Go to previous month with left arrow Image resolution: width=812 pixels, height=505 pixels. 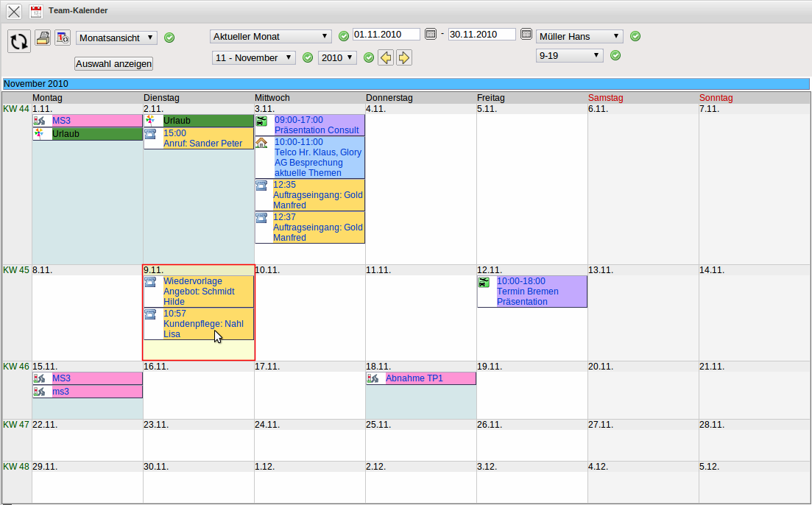point(386,57)
